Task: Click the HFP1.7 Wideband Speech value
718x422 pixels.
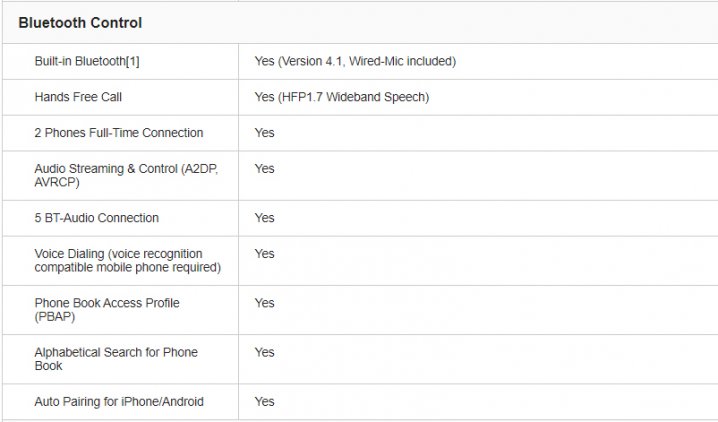Action: 342,97
